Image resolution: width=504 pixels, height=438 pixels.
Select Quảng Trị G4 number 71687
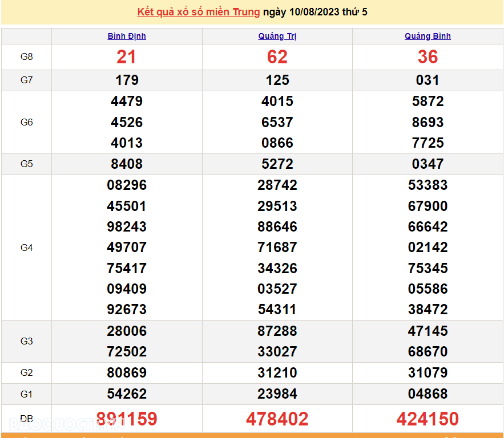tap(277, 248)
